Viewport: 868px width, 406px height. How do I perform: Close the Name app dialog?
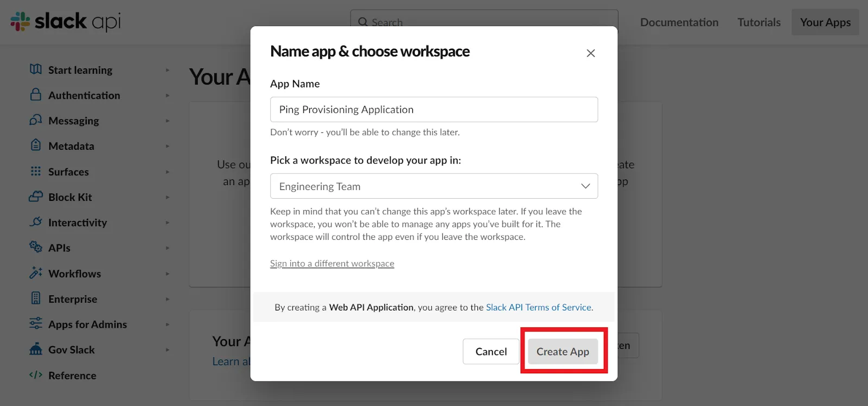591,53
